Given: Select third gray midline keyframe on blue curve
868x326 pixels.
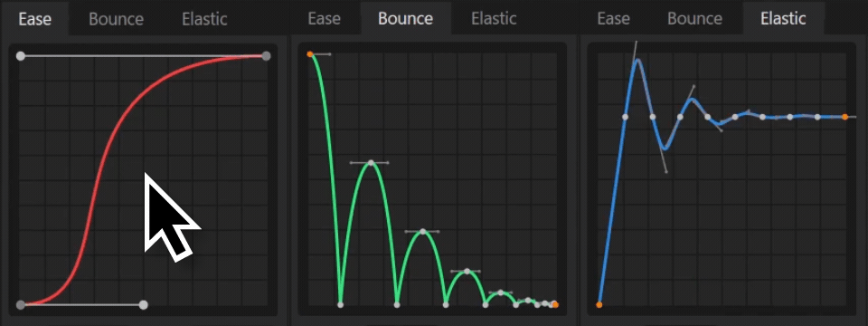Looking at the screenshot, I should point(680,117).
